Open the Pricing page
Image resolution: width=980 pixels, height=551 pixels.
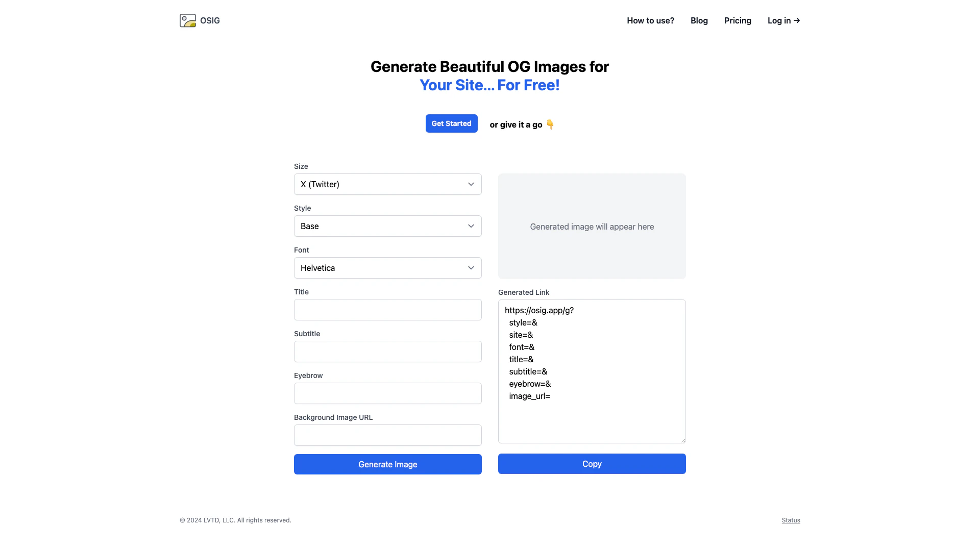click(737, 20)
